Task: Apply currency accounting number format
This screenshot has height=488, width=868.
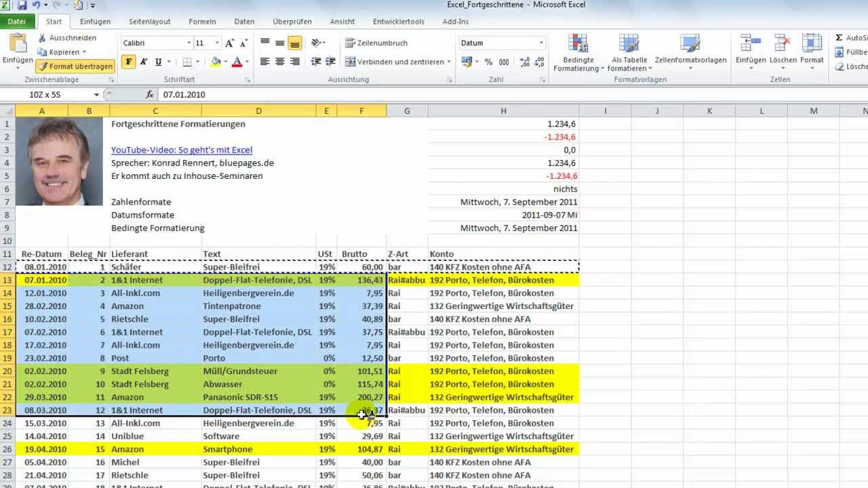Action: (x=466, y=62)
